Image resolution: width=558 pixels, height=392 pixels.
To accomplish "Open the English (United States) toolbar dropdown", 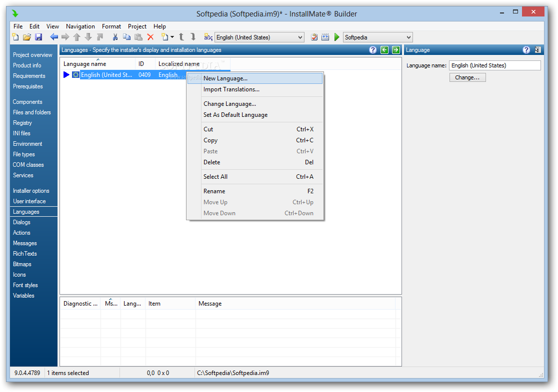I will point(260,37).
